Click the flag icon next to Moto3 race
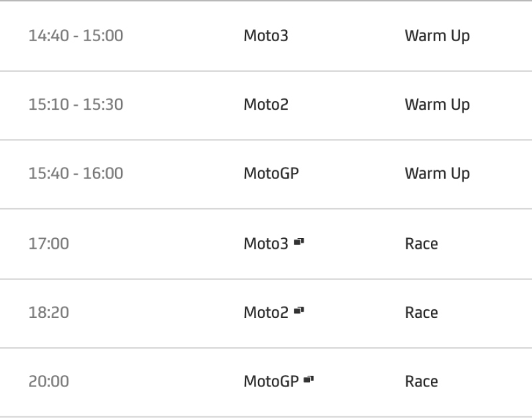Screen dimensions: 532x419 pos(300,243)
